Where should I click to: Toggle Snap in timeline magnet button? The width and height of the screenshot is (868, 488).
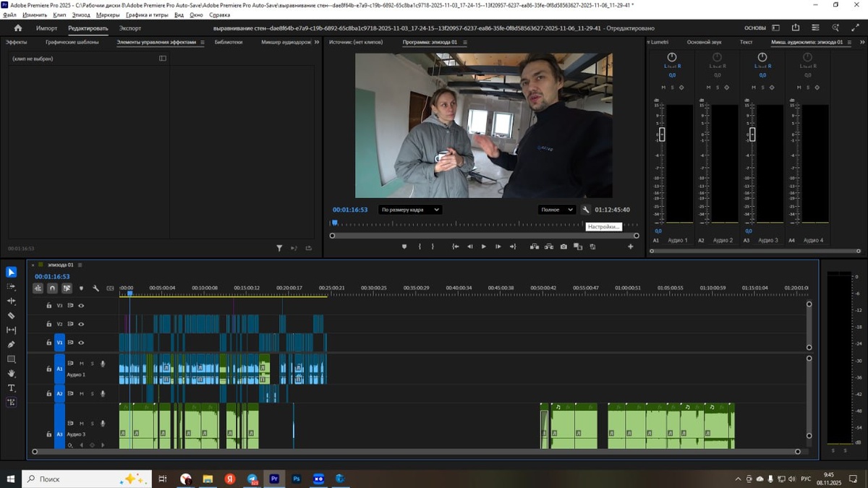tap(52, 288)
